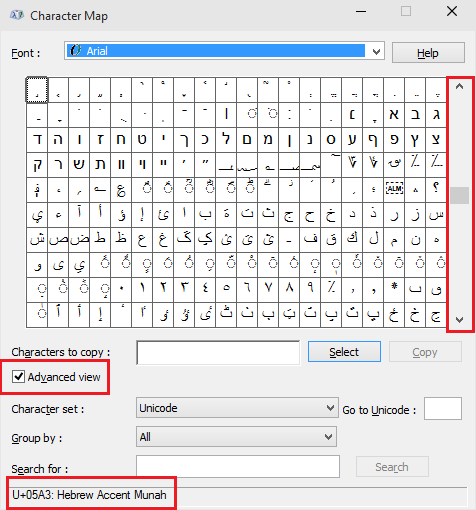The height and width of the screenshot is (510, 476).
Task: Select the Hebrew letter Gimel cell
Action: point(436,115)
